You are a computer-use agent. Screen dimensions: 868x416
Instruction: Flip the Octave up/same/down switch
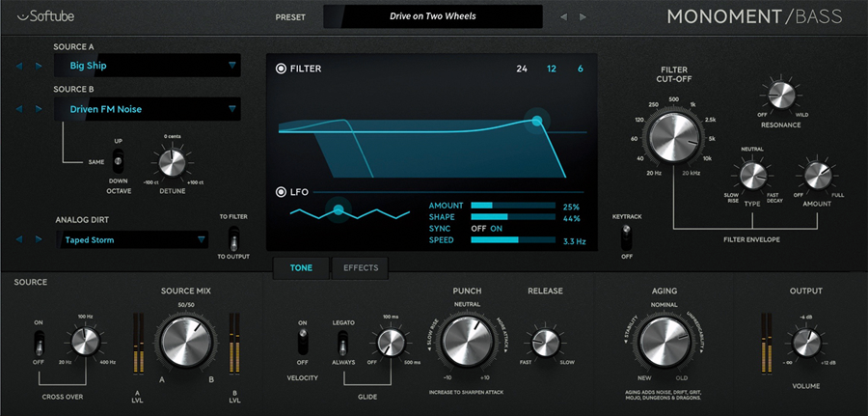click(118, 160)
